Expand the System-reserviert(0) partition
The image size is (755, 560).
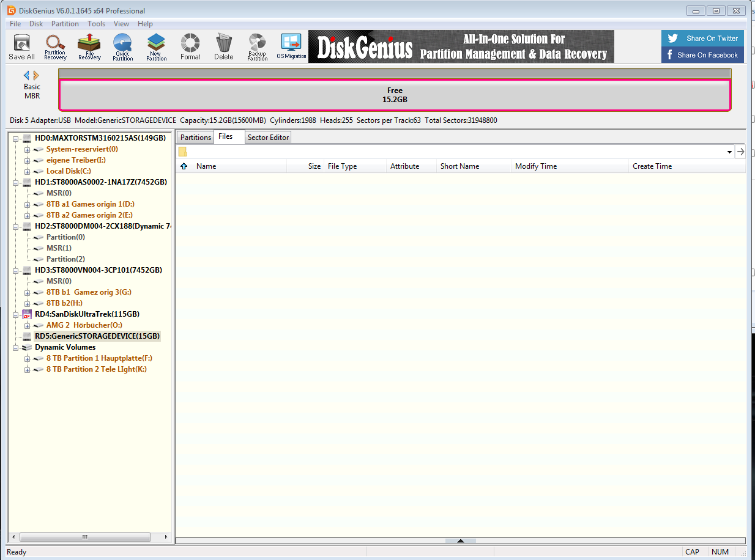(x=27, y=149)
